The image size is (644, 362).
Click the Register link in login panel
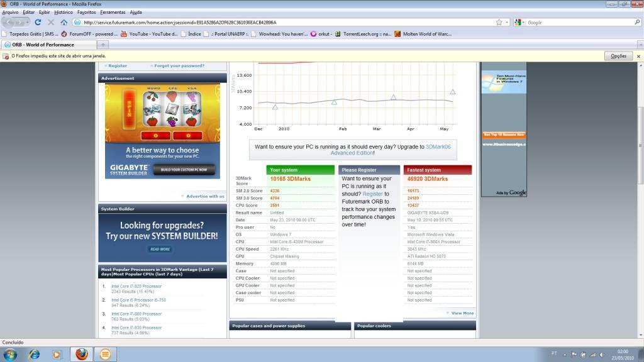(x=118, y=65)
